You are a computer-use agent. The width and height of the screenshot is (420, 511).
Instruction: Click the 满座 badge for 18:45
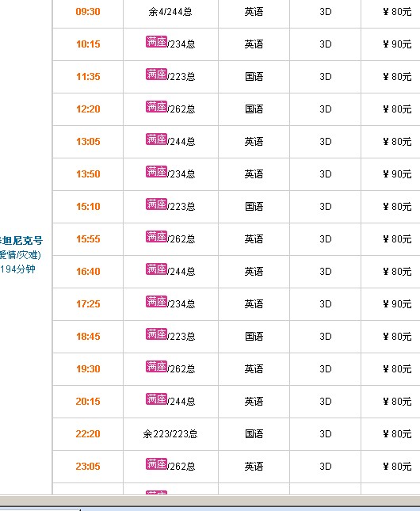click(x=157, y=334)
